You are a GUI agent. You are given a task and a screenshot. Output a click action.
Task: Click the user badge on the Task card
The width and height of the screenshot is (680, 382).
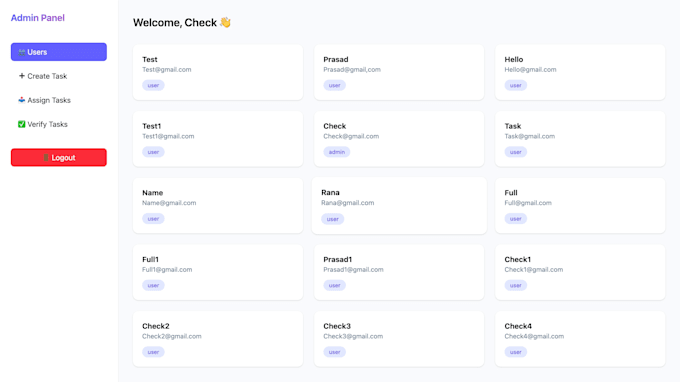[516, 152]
